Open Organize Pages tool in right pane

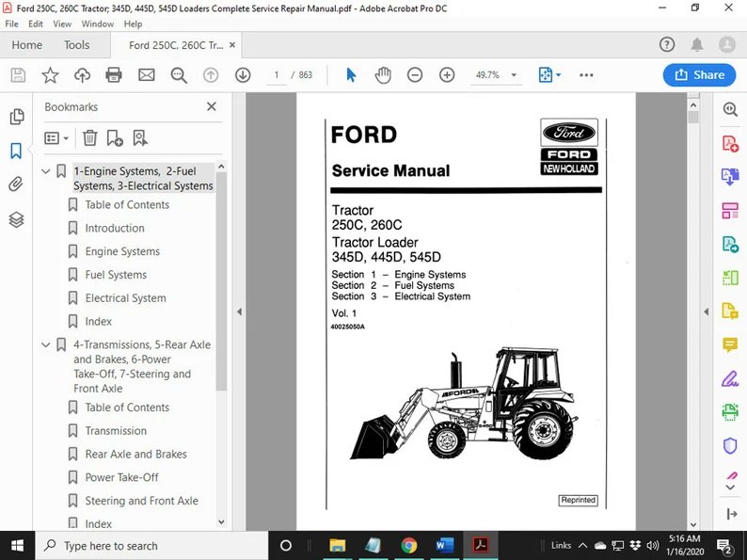(730, 211)
